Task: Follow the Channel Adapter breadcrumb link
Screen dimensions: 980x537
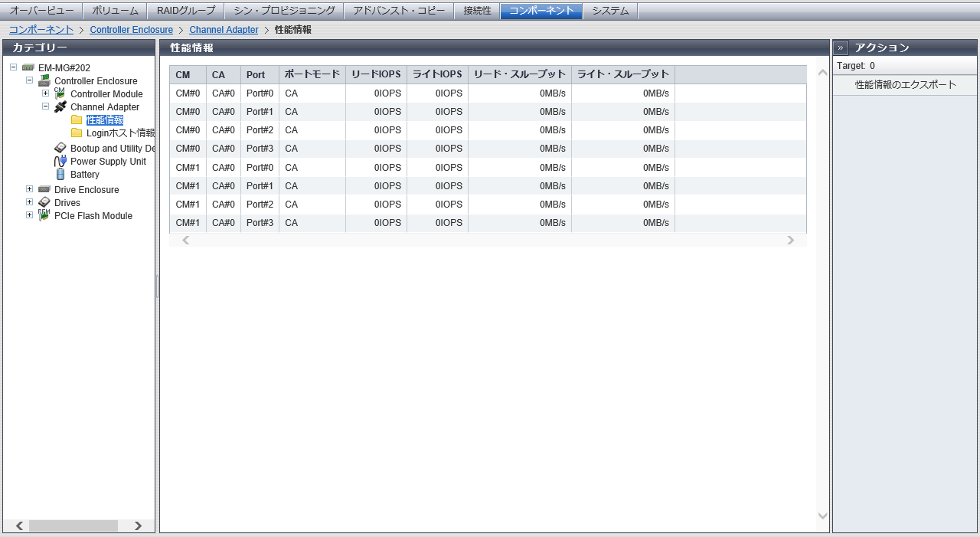Action: pyautogui.click(x=224, y=30)
